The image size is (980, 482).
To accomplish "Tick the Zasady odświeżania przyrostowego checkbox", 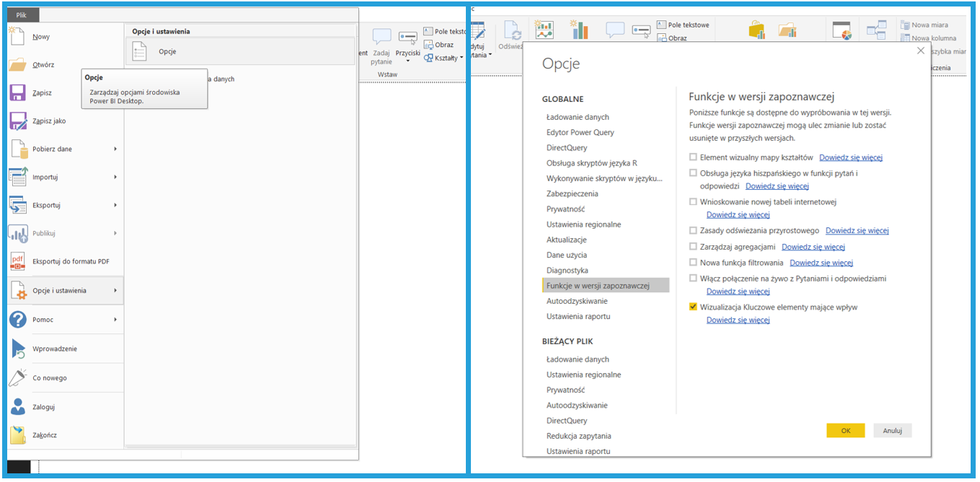I will pos(693,231).
